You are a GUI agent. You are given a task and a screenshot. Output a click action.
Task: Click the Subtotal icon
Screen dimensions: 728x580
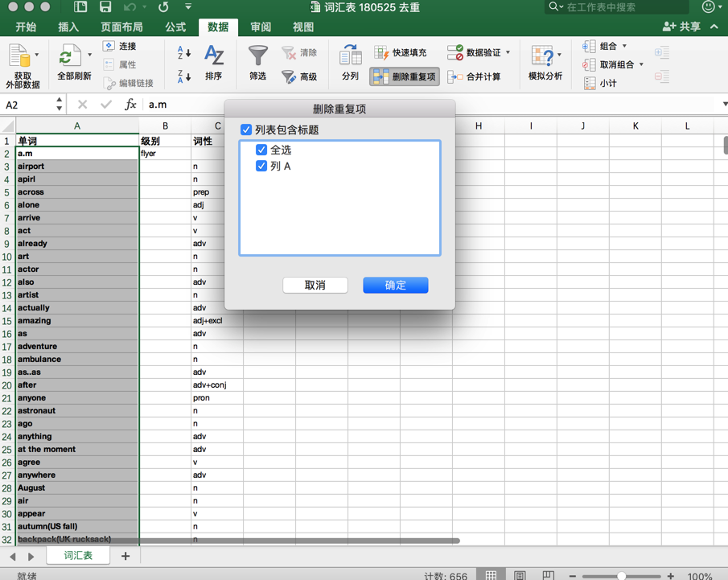(x=590, y=83)
